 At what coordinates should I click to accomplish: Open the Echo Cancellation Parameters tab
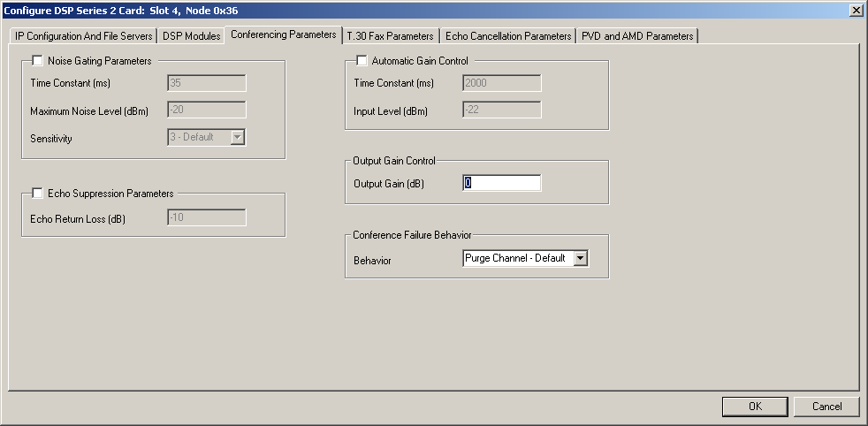click(507, 36)
